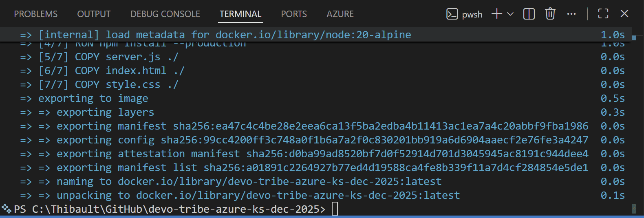This screenshot has width=644, height=218.
Task: Click the sparkle icon beside the PS prompt
Action: [7, 209]
